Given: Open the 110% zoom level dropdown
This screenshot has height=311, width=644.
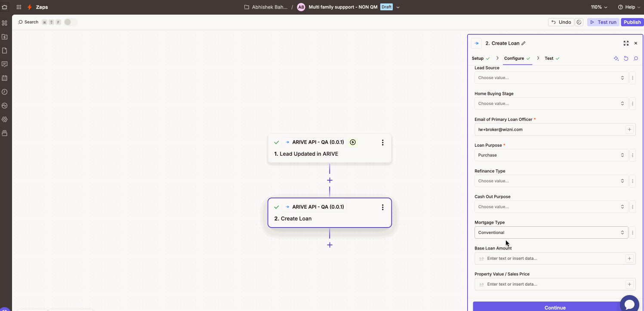Looking at the screenshot, I should (599, 7).
